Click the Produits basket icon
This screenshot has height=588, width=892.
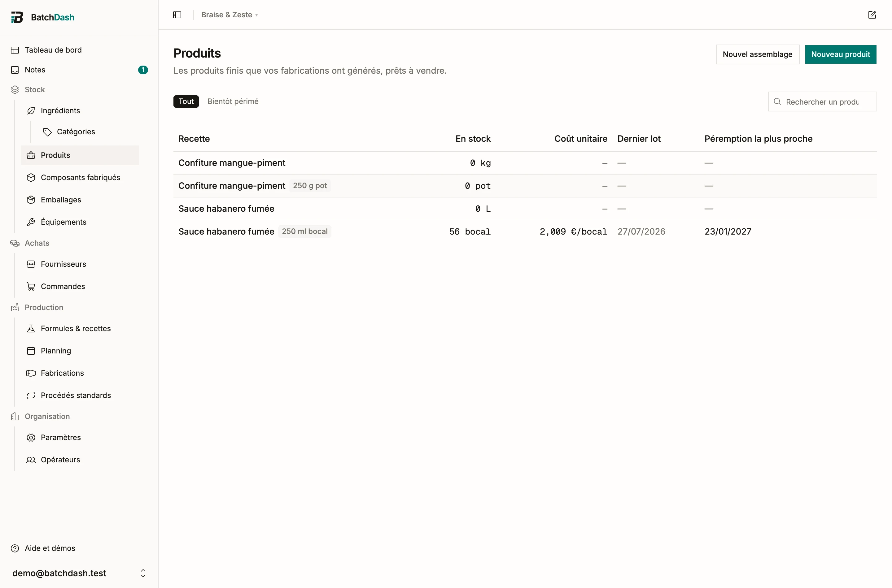click(x=31, y=155)
